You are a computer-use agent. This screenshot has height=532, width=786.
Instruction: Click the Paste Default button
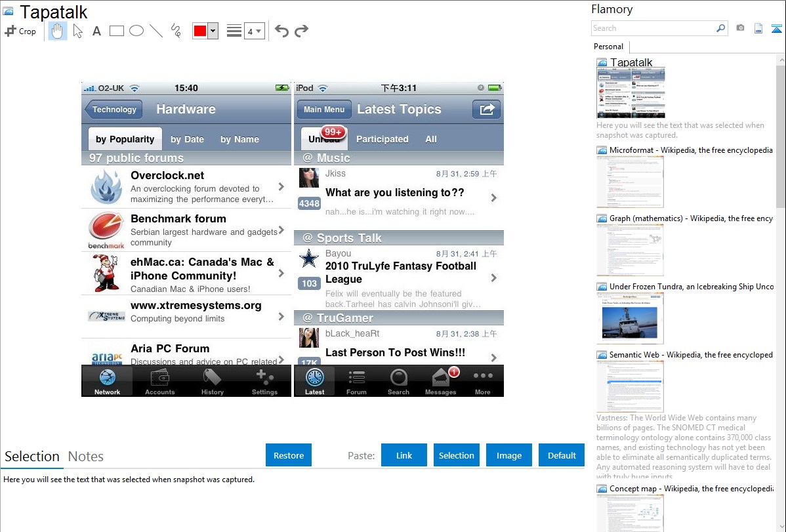(x=562, y=455)
